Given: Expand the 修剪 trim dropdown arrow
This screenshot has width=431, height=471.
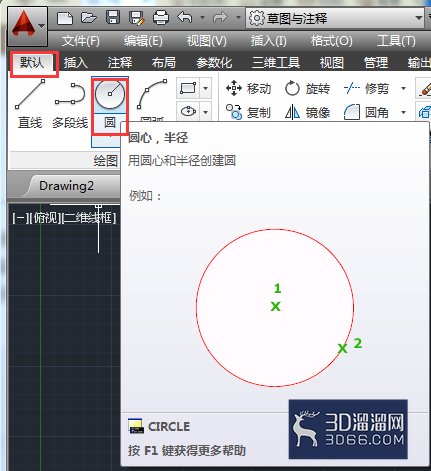Looking at the screenshot, I should (x=403, y=89).
